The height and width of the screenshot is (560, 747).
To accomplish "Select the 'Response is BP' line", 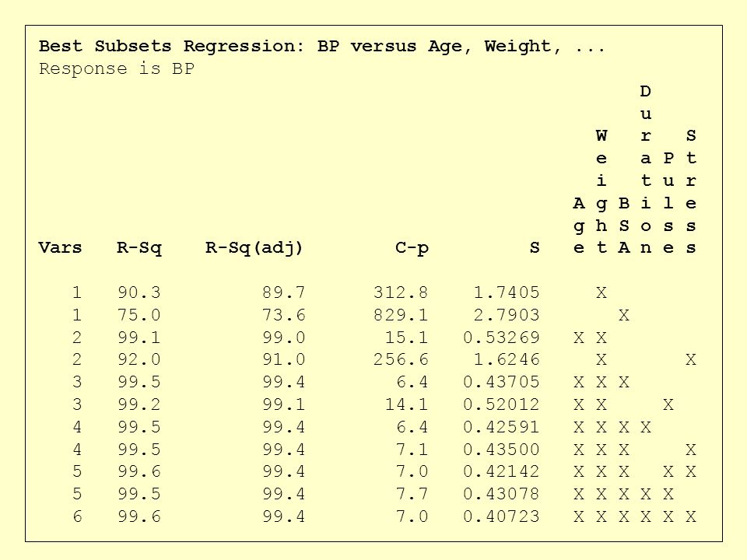I will click(x=117, y=69).
